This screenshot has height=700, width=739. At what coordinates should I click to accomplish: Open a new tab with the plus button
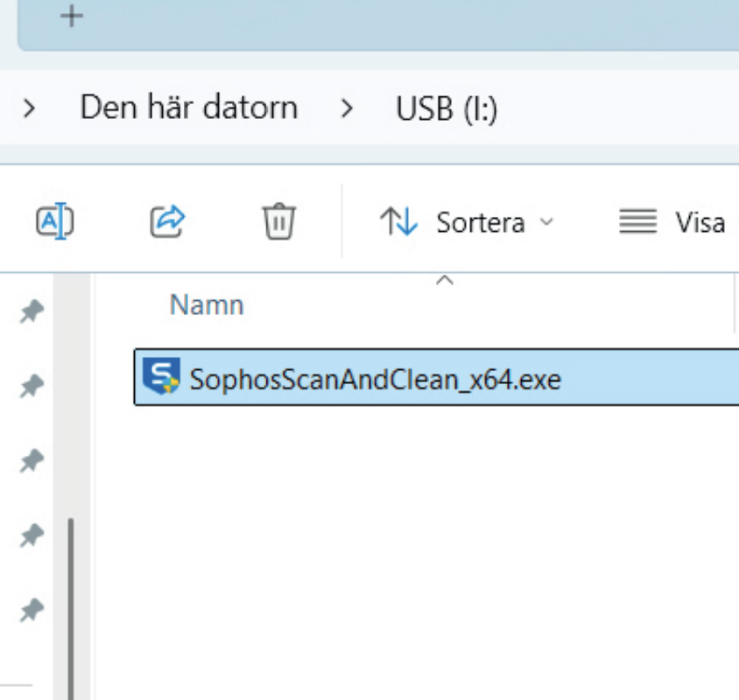point(72,17)
